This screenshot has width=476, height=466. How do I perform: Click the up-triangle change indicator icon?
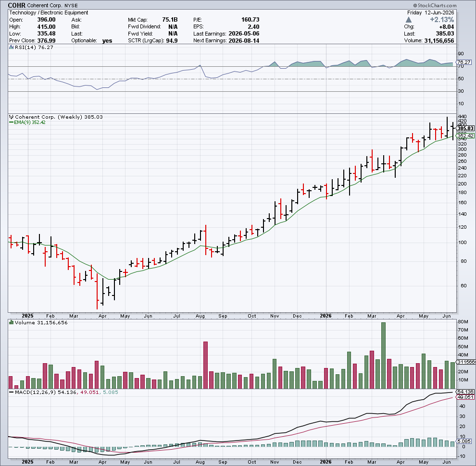409,20
